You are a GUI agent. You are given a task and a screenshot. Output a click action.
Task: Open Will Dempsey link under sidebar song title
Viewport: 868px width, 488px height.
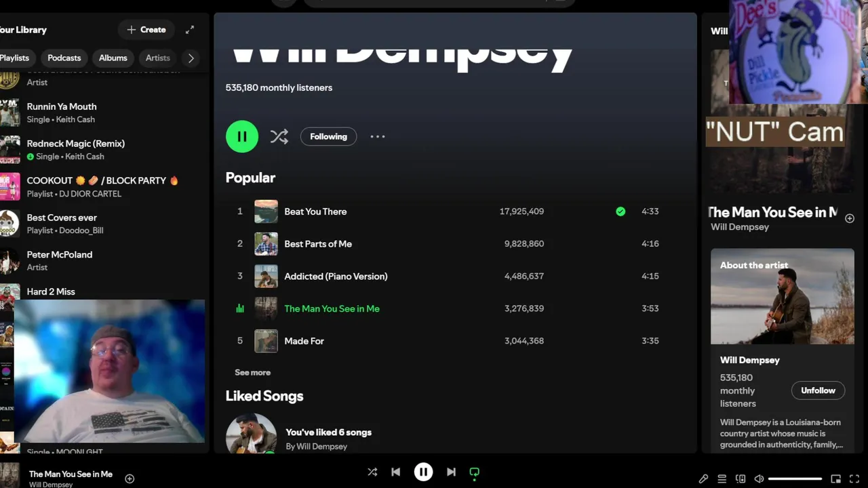click(740, 227)
